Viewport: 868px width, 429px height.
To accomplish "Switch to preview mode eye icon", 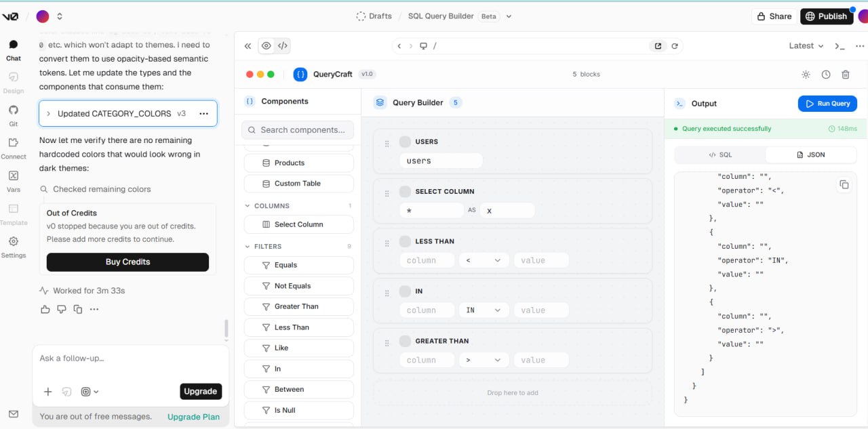I will click(x=267, y=46).
